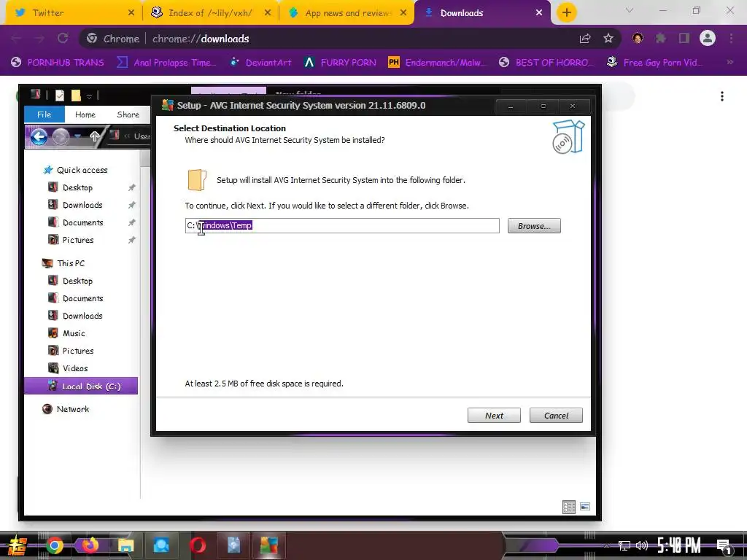
Task: Expand the recent locations dropdown in Explorer
Action: pos(77,137)
